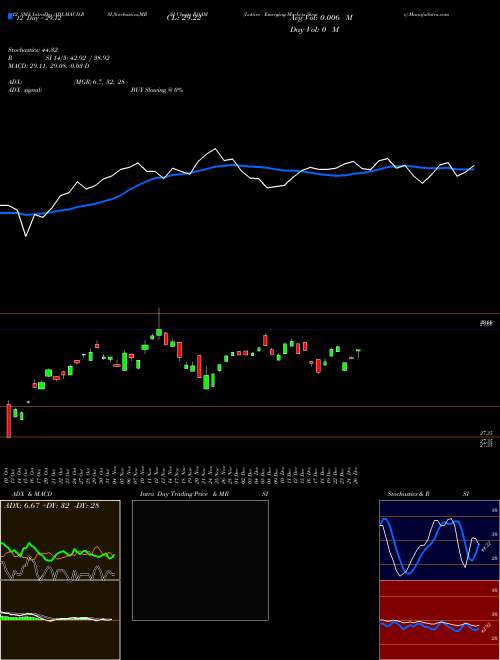
Task: Click the 'SI 14/3: 42.92 / 38.92' reading
Action: pos(77,58)
